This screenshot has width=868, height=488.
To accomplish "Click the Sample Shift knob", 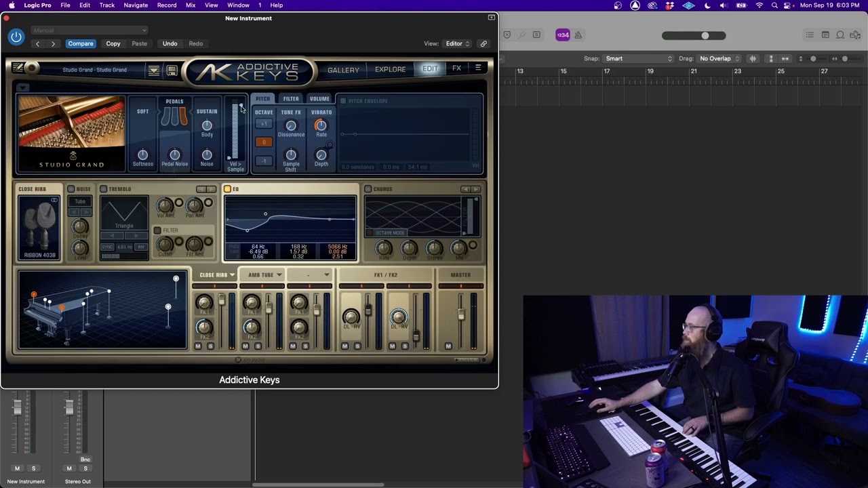I will 291,155.
